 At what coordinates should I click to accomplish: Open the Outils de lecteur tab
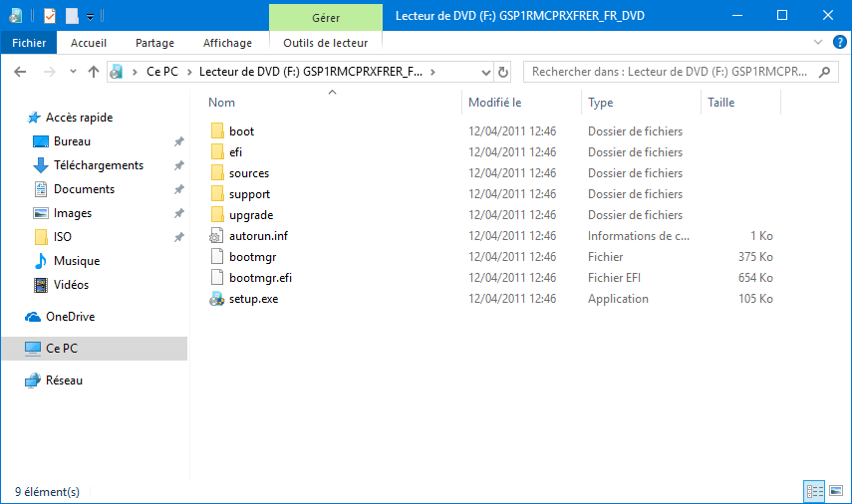coord(326,43)
